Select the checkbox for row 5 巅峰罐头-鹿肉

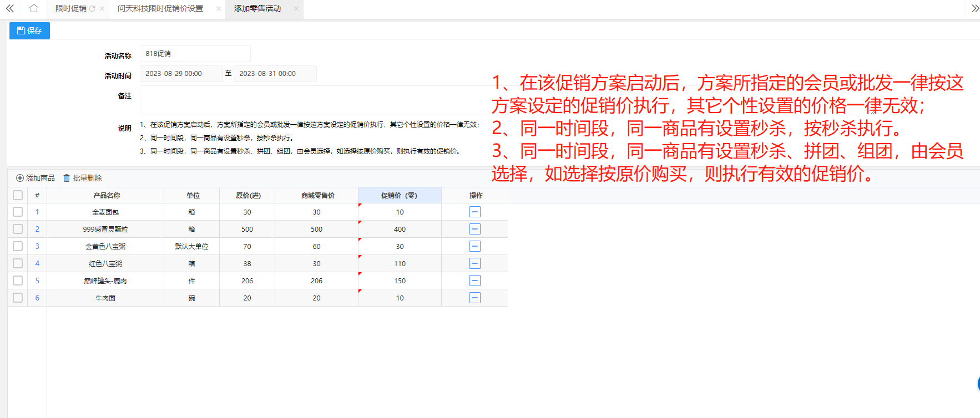point(18,281)
